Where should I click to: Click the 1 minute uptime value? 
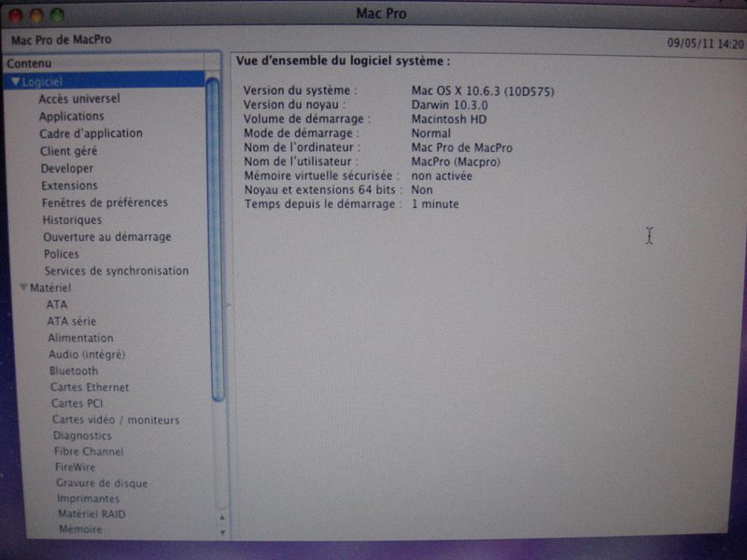(435, 203)
